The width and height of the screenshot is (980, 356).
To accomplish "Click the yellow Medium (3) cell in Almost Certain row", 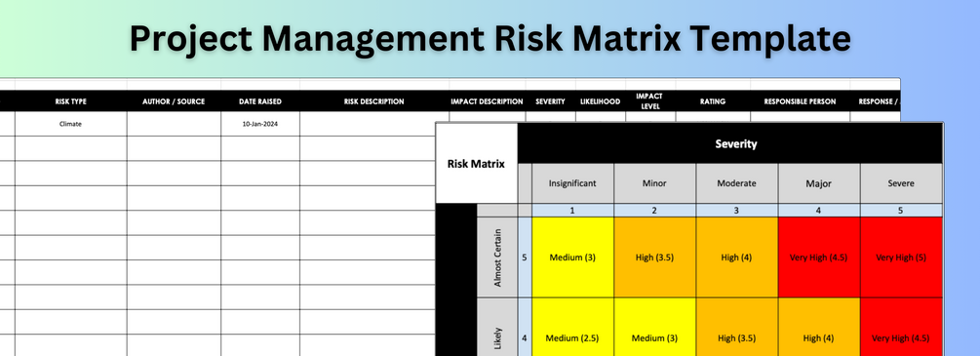I will coord(572,257).
